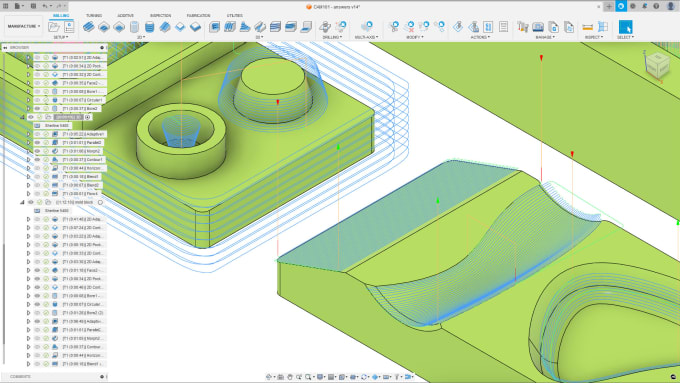Open Display Settings in navigation bar
The width and height of the screenshot is (680, 383).
pyautogui.click(x=321, y=377)
